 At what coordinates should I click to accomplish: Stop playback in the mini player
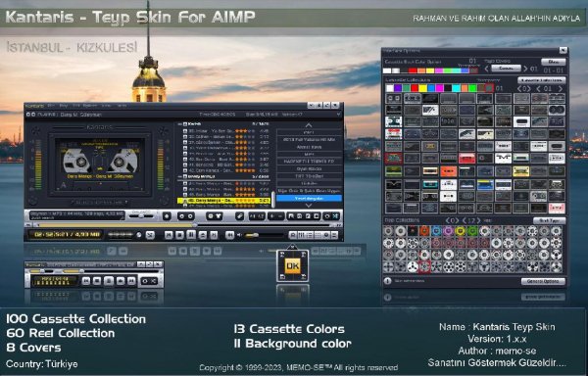[x=97, y=280]
